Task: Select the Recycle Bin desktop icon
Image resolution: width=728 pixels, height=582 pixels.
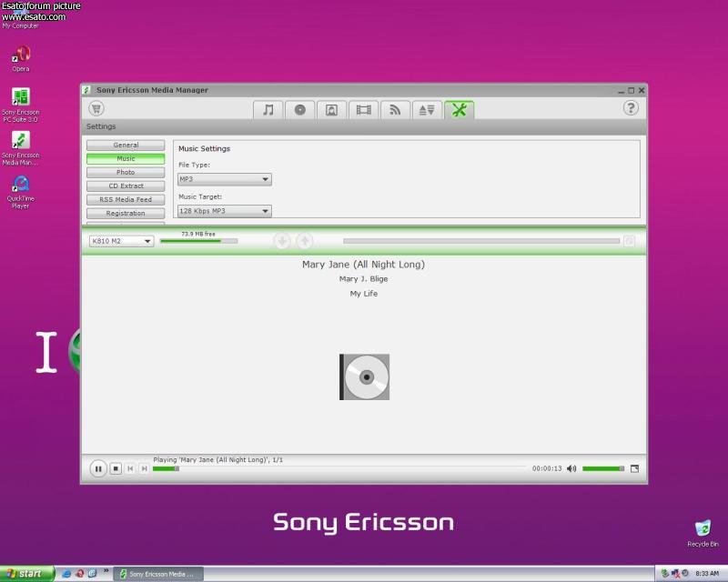Action: pyautogui.click(x=703, y=534)
